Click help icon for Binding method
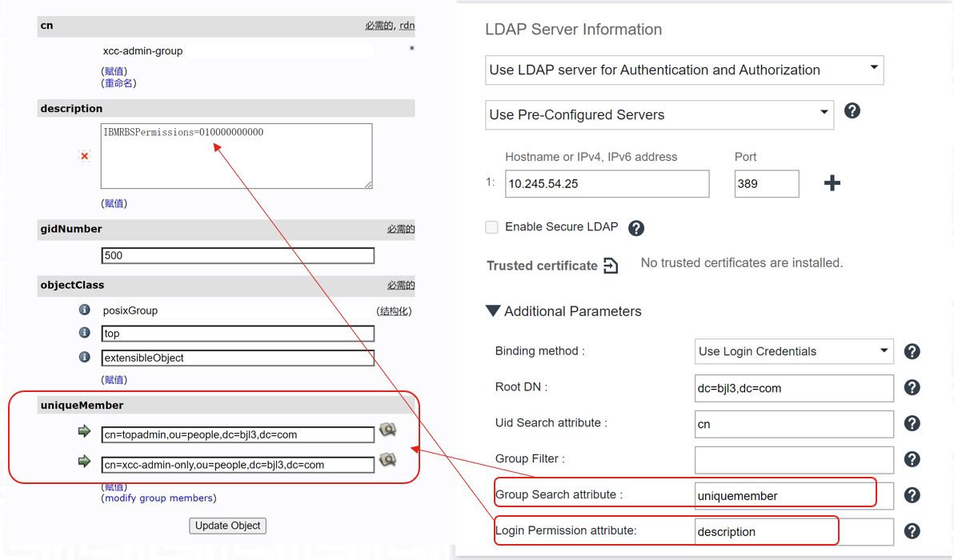The height and width of the screenshot is (560, 954). pyautogui.click(x=912, y=351)
